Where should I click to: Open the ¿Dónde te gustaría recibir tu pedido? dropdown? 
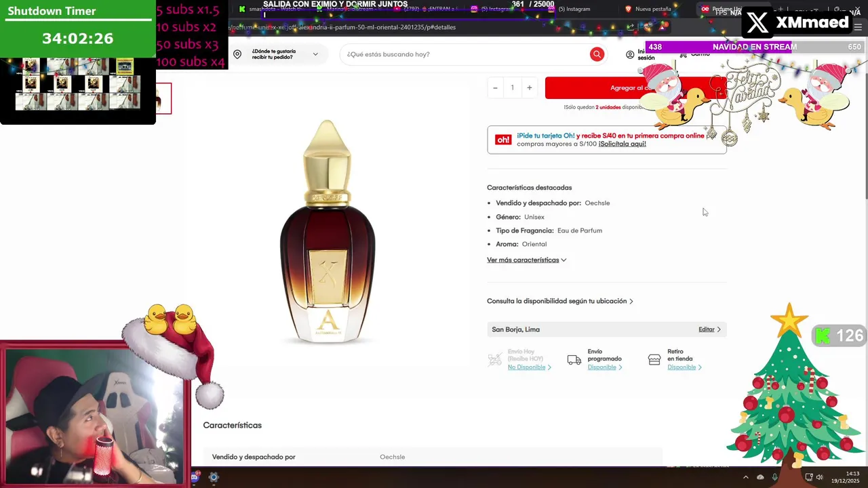[x=278, y=54]
